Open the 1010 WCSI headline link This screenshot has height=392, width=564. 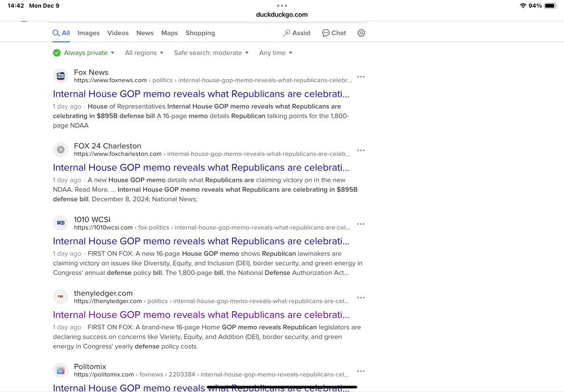coord(201,241)
